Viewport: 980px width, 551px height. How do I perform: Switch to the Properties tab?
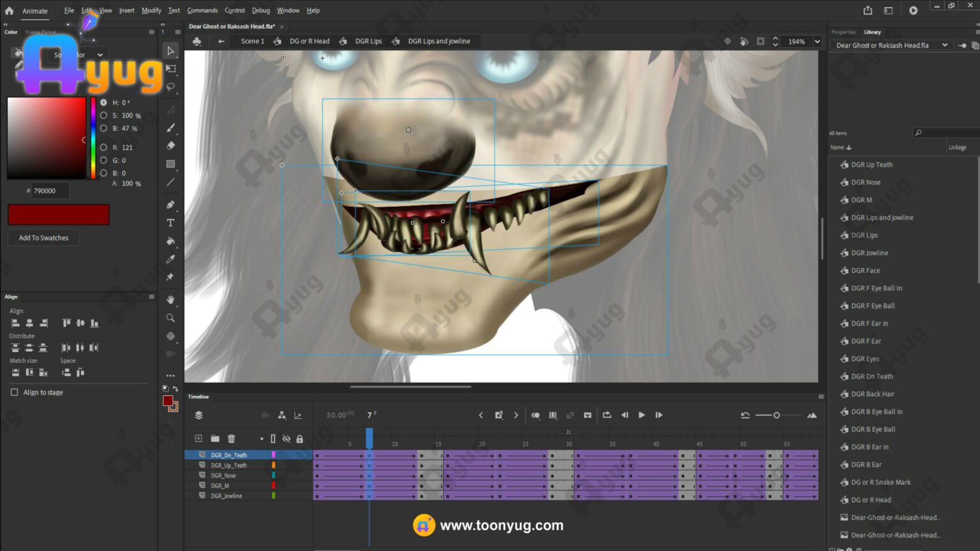click(843, 32)
